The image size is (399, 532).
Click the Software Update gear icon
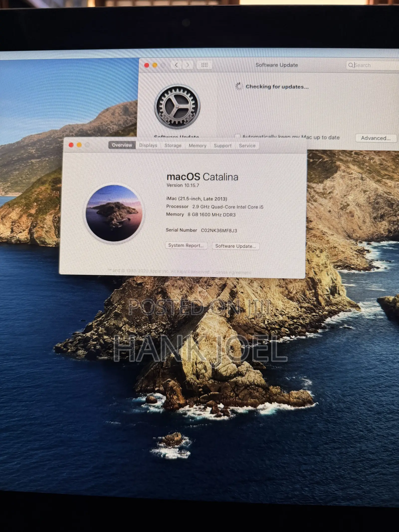pyautogui.click(x=177, y=106)
